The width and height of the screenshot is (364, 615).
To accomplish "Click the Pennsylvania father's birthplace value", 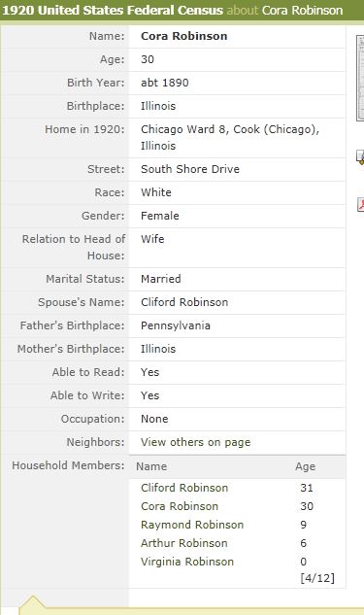I will point(175,325).
